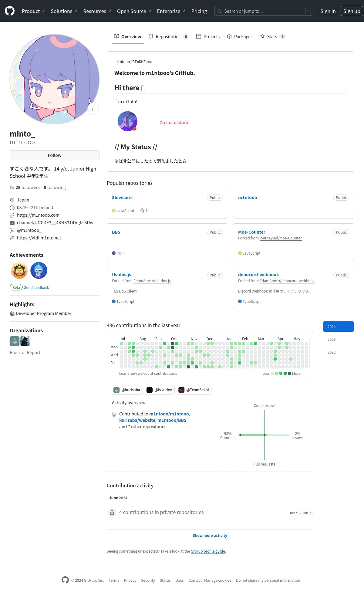
Task: Expand the Enterprise menu
Action: click(x=171, y=11)
